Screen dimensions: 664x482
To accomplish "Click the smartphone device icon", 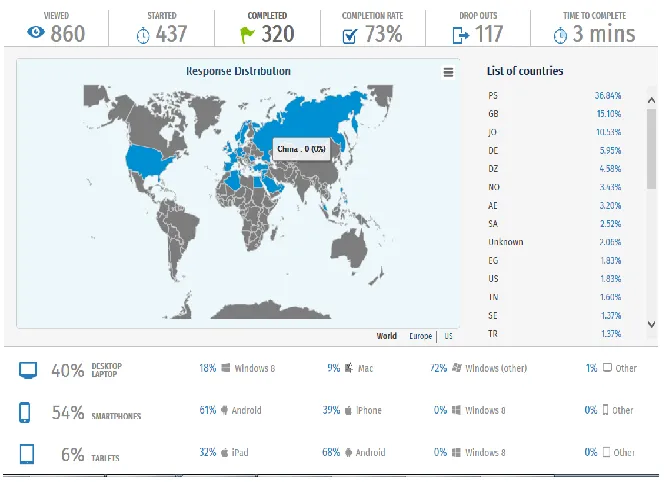I will pyautogui.click(x=25, y=412).
